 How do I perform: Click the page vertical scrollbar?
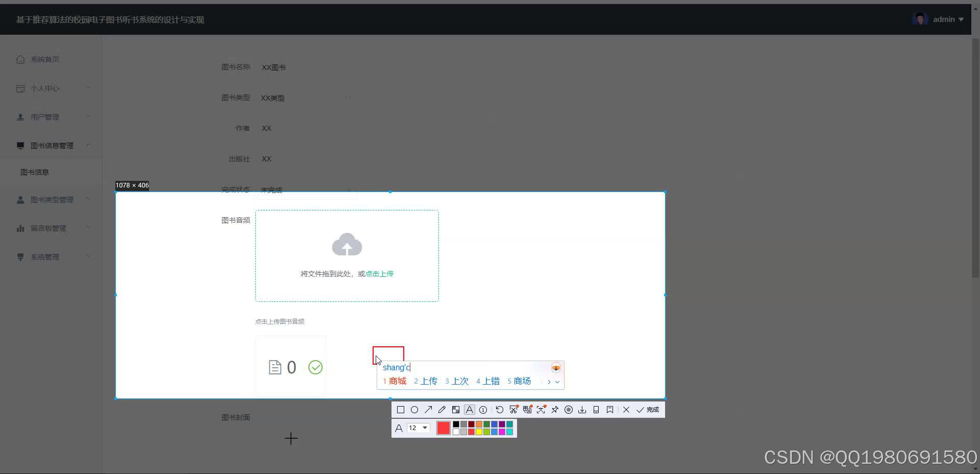pyautogui.click(x=975, y=158)
